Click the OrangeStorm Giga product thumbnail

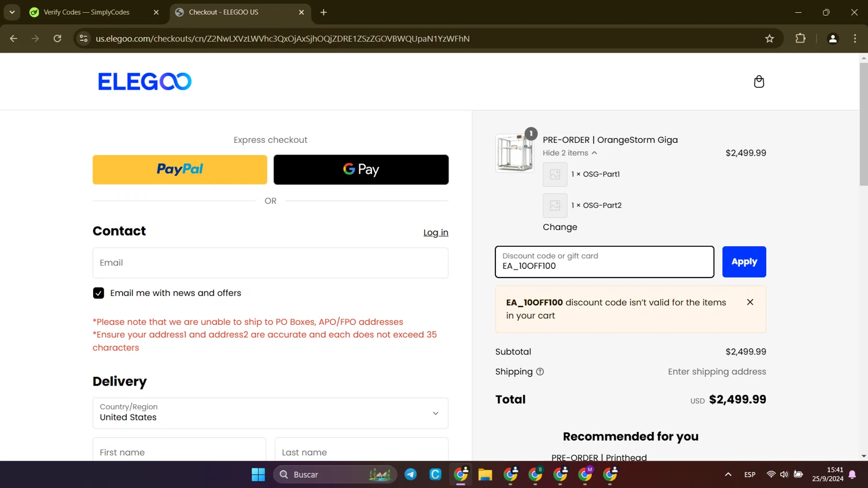tap(514, 153)
